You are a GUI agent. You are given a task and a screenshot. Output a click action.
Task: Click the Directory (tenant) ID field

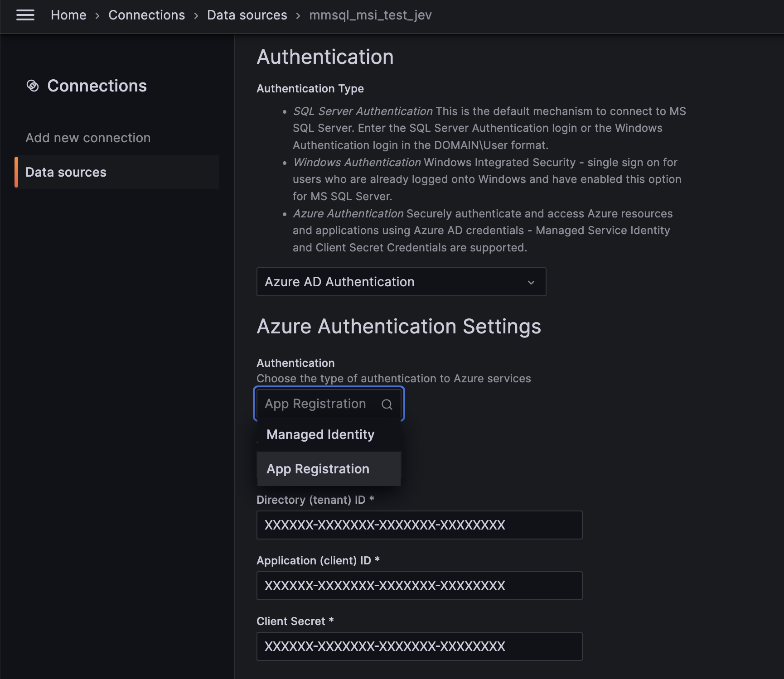(419, 525)
